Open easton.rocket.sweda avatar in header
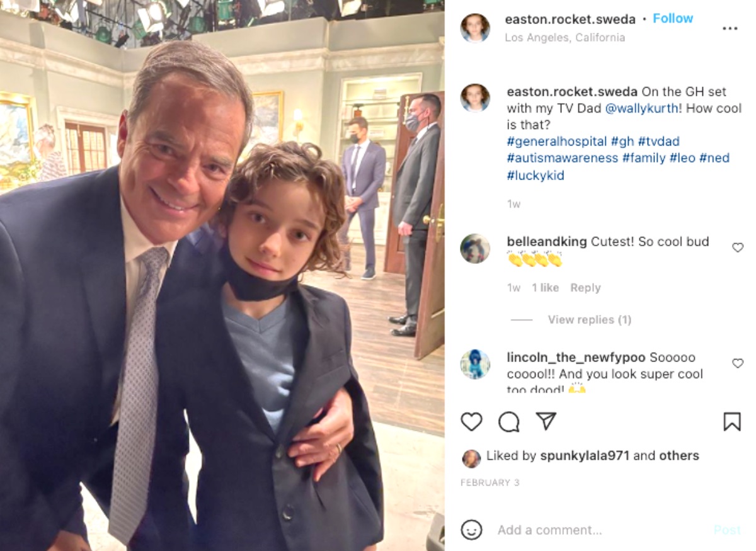756x551 pixels. [x=475, y=28]
